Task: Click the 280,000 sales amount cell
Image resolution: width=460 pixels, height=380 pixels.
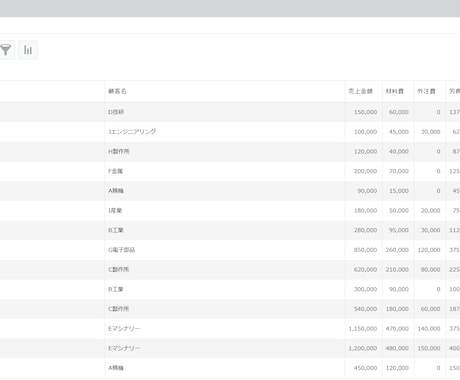Action: click(x=365, y=230)
